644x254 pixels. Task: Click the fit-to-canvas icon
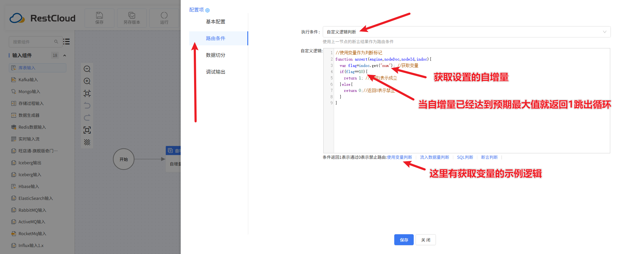tap(87, 93)
